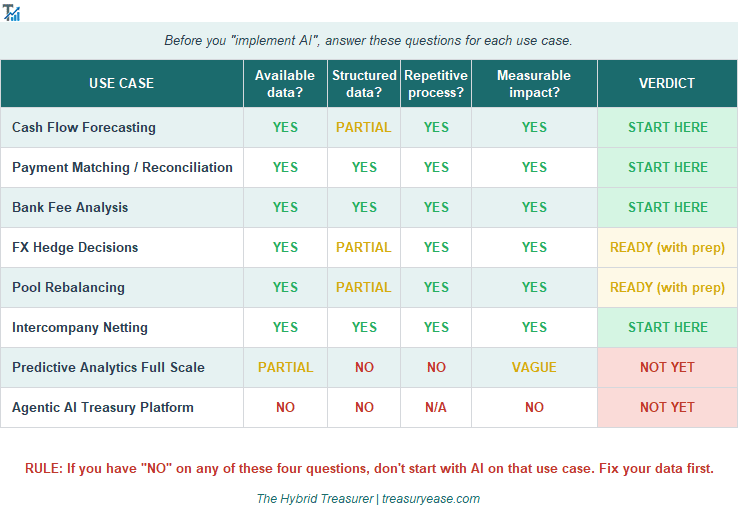Select the Payment Matching / Reconciliation row
Screen dimensions: 742x514
pyautogui.click(x=122, y=167)
